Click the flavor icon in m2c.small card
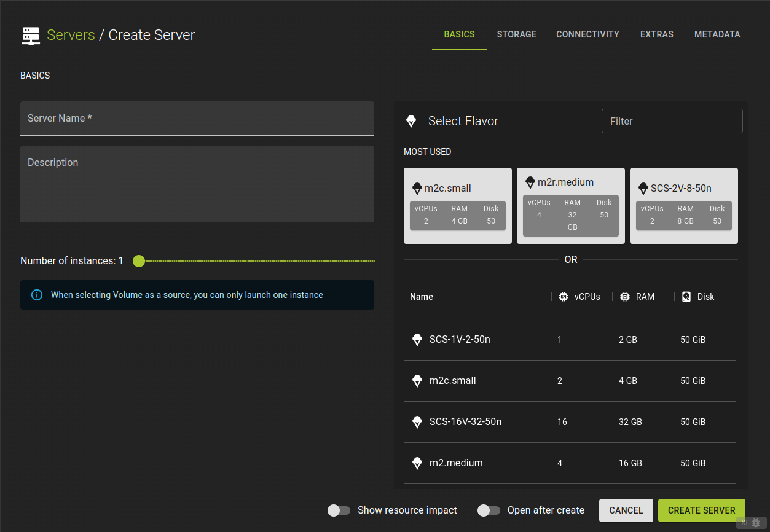Viewport: 770px width, 532px height. click(x=417, y=189)
